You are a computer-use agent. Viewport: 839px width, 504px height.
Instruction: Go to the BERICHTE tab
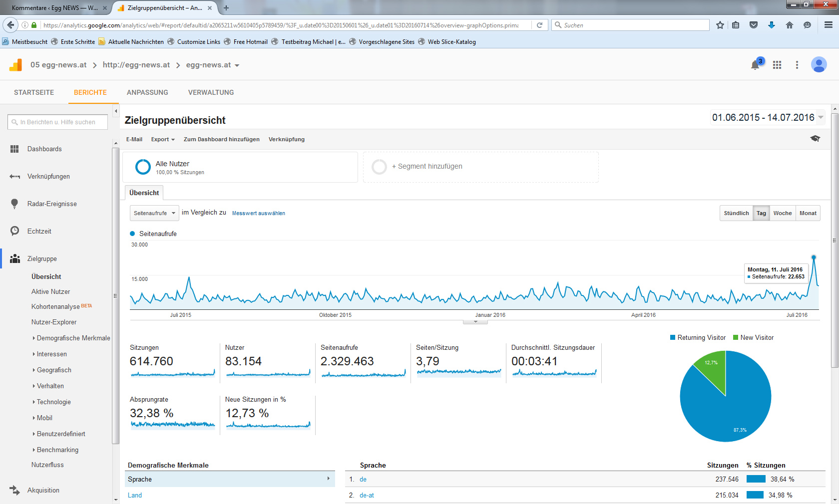click(90, 92)
